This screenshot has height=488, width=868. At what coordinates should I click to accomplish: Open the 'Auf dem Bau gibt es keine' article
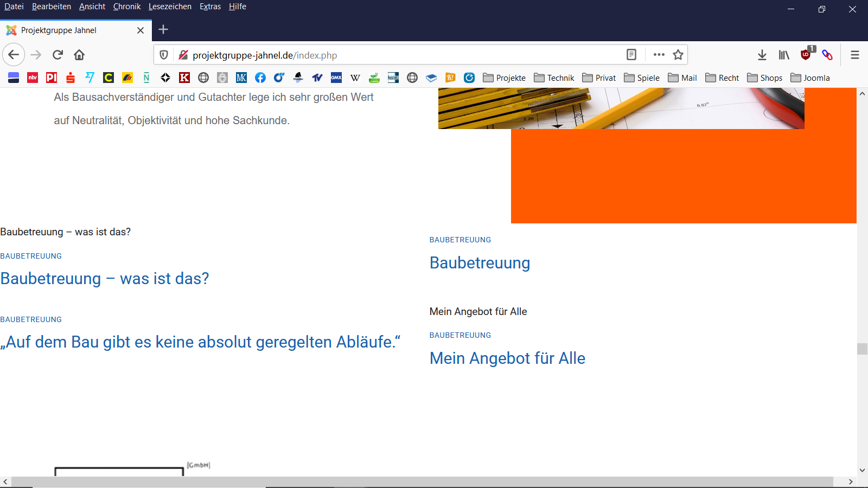pyautogui.click(x=200, y=342)
